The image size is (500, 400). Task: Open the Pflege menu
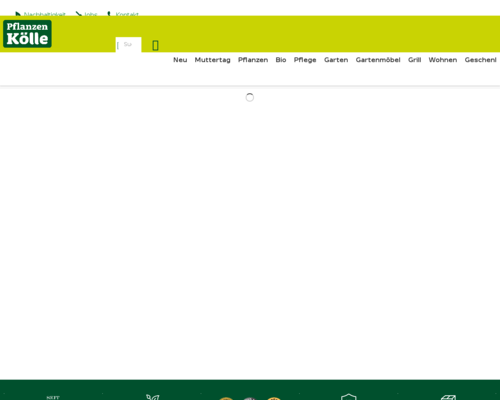[x=305, y=60]
